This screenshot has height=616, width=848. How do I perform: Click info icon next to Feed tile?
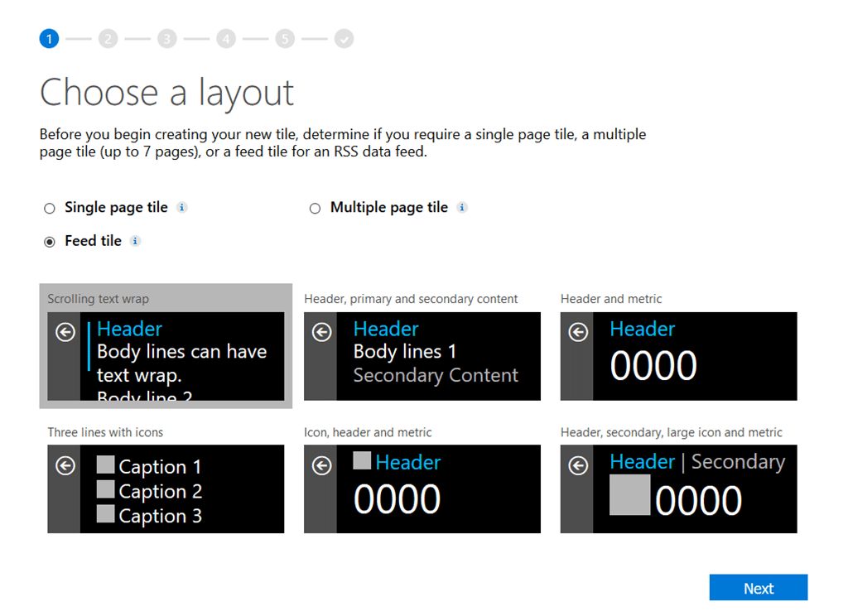tap(136, 241)
